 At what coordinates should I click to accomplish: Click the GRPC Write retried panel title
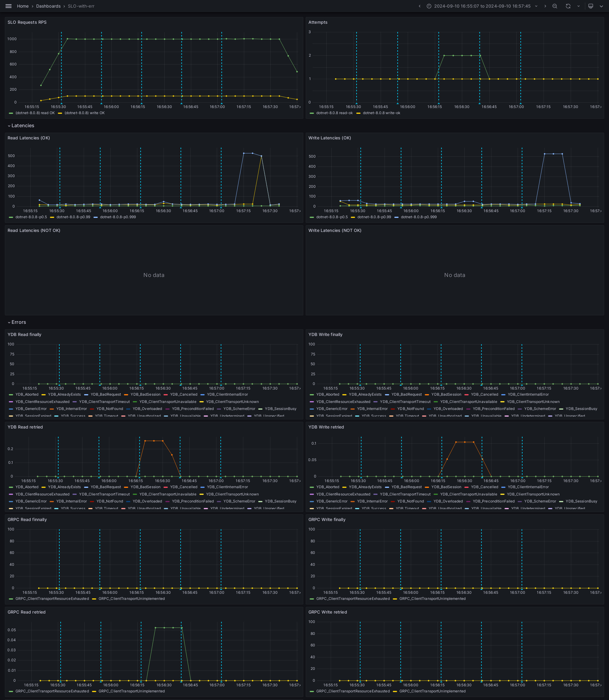click(328, 612)
